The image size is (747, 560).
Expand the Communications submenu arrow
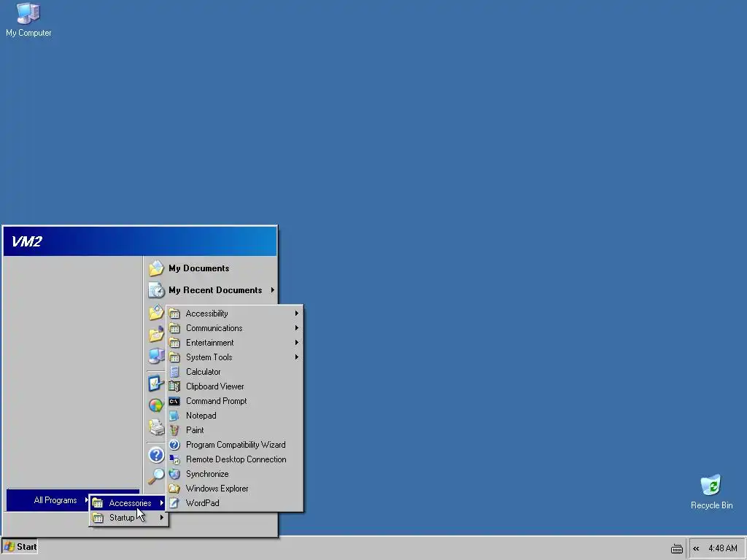pyautogui.click(x=296, y=328)
